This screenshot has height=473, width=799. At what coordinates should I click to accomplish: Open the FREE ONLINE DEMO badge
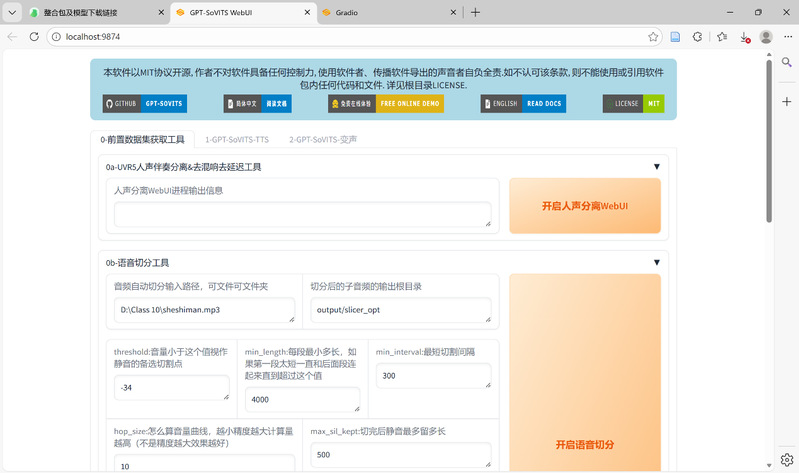coord(385,103)
